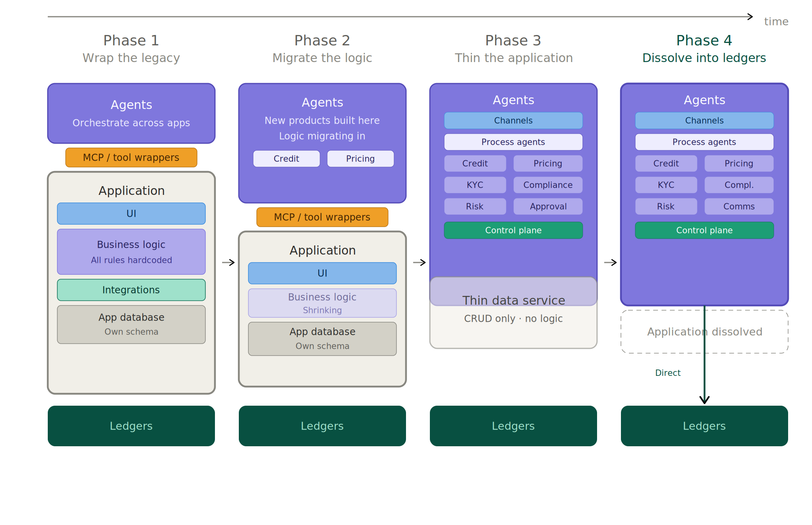Select 'Thin the application' subtitle
Viewport: 812px width, 525px height.
pos(513,58)
